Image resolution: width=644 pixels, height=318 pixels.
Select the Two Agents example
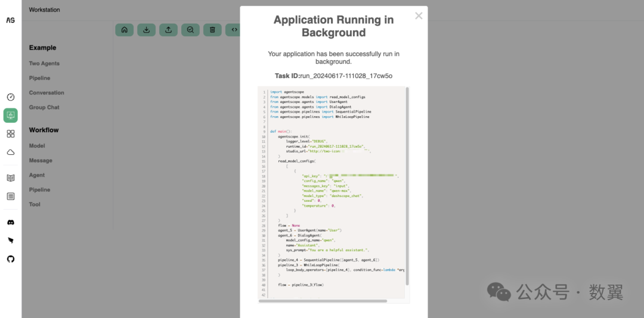[44, 64]
